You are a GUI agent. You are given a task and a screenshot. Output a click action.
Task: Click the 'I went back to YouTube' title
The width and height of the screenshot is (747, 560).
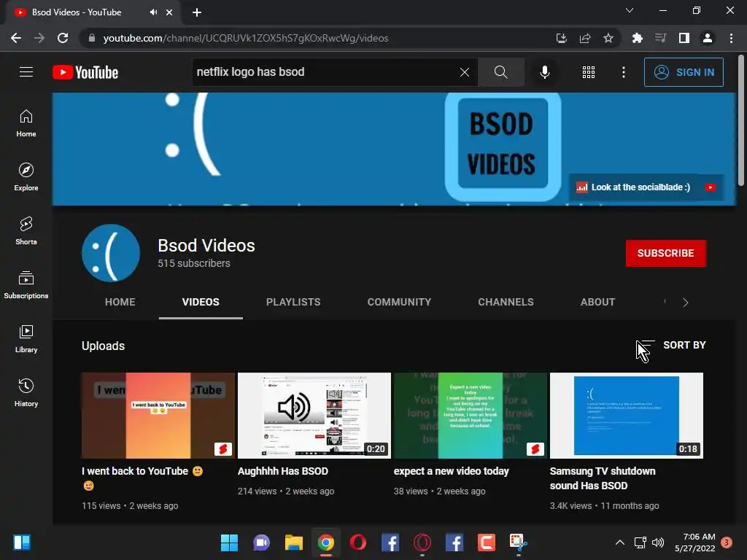point(142,478)
